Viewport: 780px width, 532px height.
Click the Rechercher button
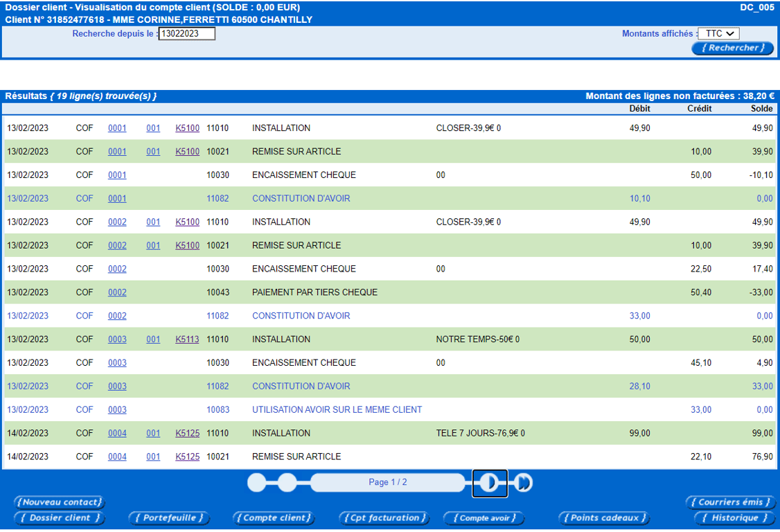coord(732,48)
